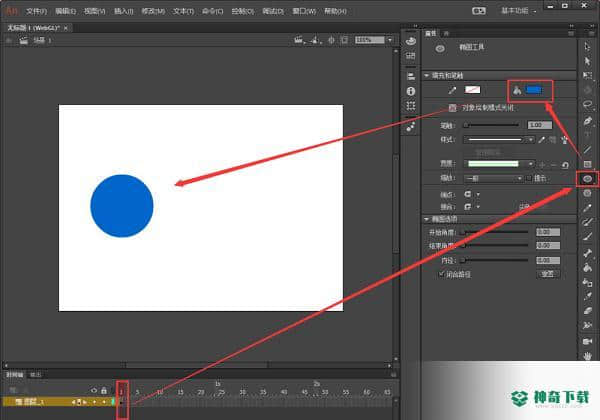Select the Rectangle tool
The width and height of the screenshot is (600, 420).
(x=587, y=164)
